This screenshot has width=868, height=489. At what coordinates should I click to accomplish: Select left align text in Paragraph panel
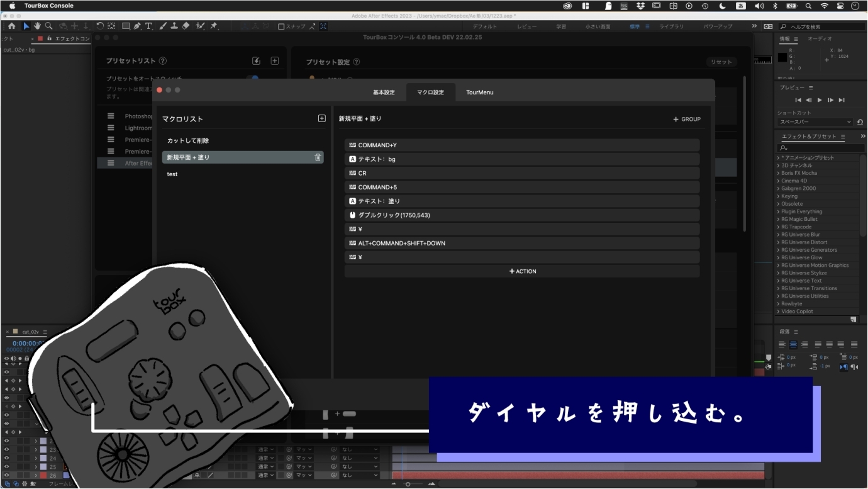[x=782, y=344]
